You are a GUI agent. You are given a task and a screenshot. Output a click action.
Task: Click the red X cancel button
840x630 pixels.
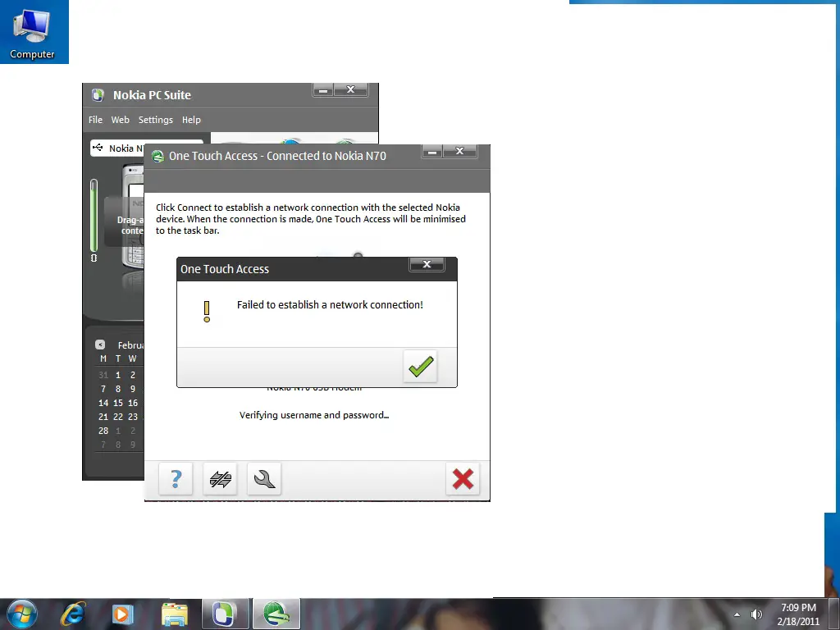(x=463, y=478)
